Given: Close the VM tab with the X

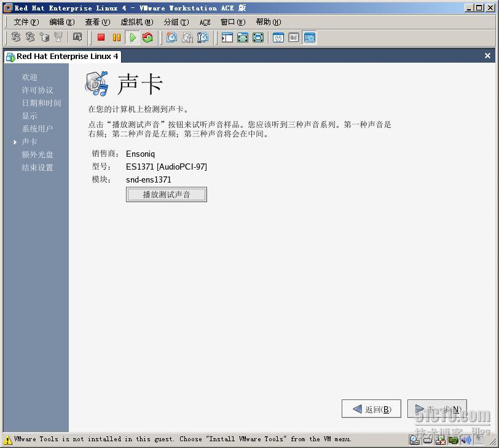Looking at the screenshot, I should 487,56.
